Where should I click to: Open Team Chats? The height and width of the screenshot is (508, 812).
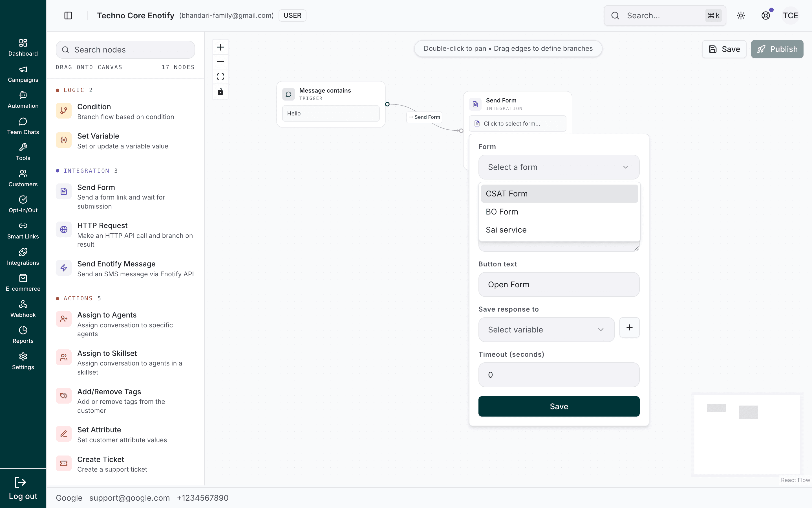coord(23,126)
